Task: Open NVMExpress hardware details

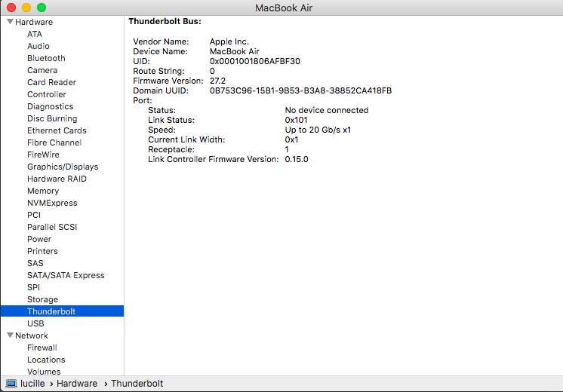Action: [52, 203]
